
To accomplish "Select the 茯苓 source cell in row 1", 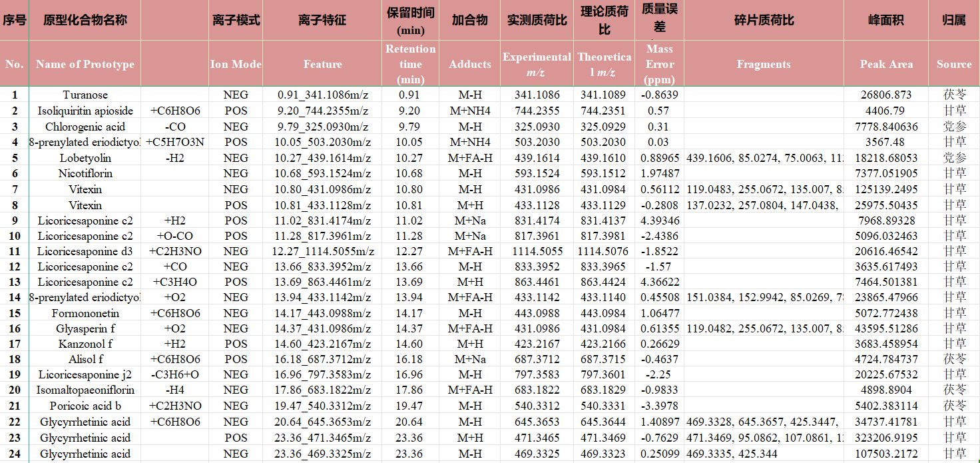I will click(954, 95).
